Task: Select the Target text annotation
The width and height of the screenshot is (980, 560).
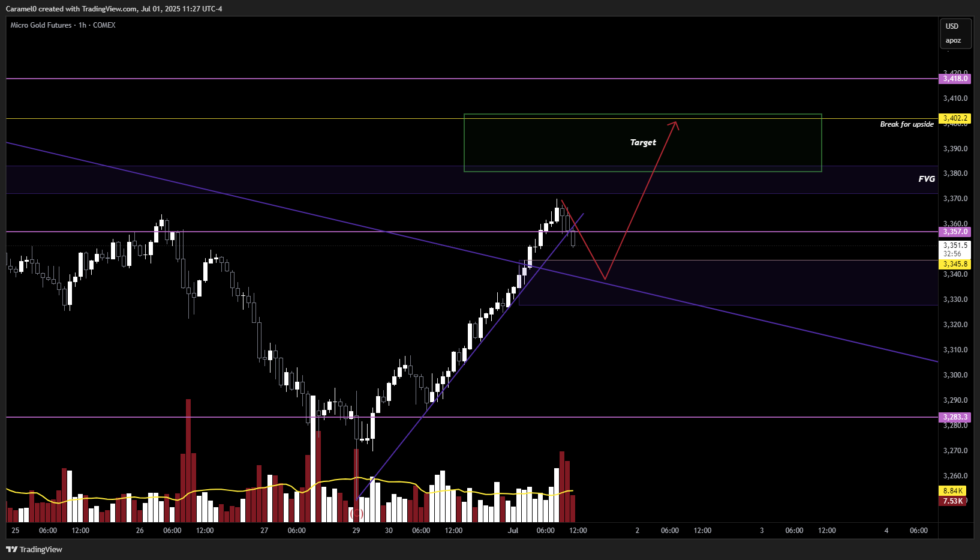Action: tap(643, 142)
